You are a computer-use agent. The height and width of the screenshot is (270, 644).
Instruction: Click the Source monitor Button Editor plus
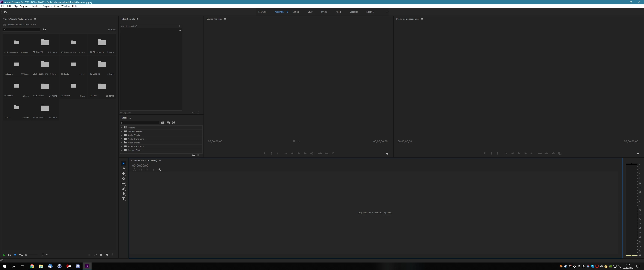387,154
